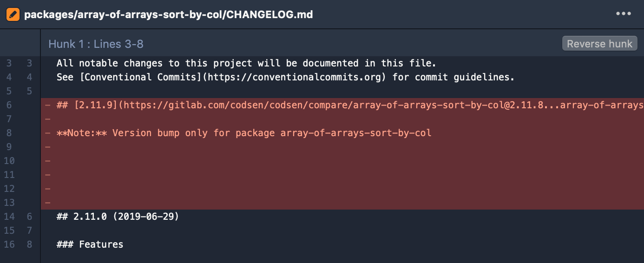
Task: Select the CHANGELOG.md file path header
Action: (x=168, y=14)
